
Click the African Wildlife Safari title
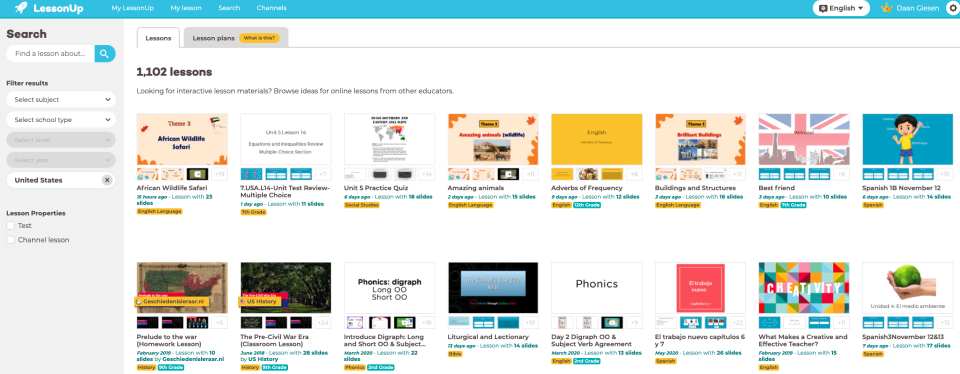pos(172,188)
